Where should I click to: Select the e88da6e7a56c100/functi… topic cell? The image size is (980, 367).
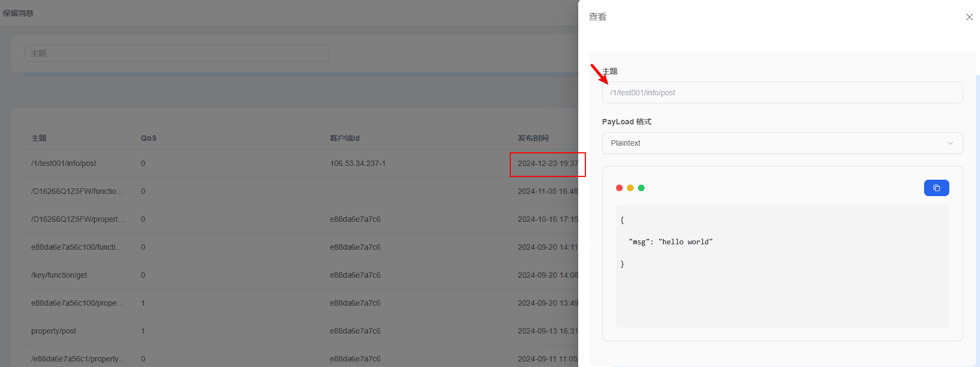click(77, 247)
